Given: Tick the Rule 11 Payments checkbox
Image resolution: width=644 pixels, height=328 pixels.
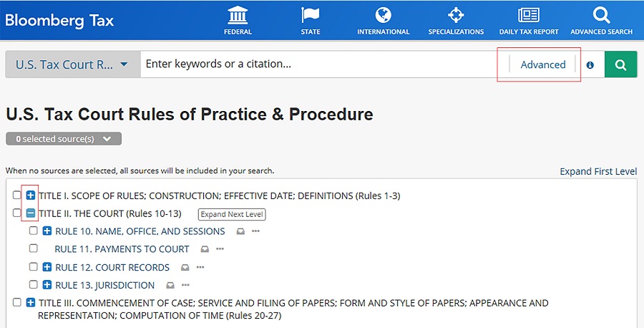Looking at the screenshot, I should [x=34, y=249].
